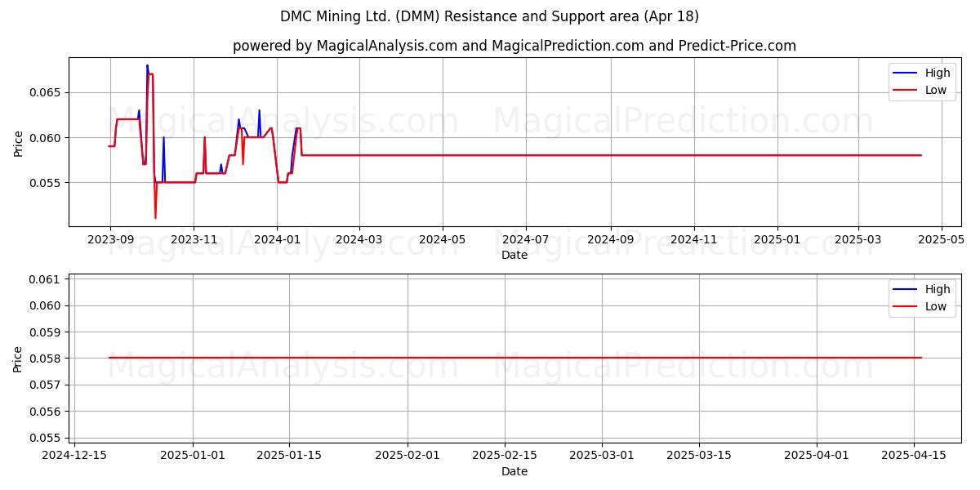Click 'Low' in the top chart legend

pos(936,90)
